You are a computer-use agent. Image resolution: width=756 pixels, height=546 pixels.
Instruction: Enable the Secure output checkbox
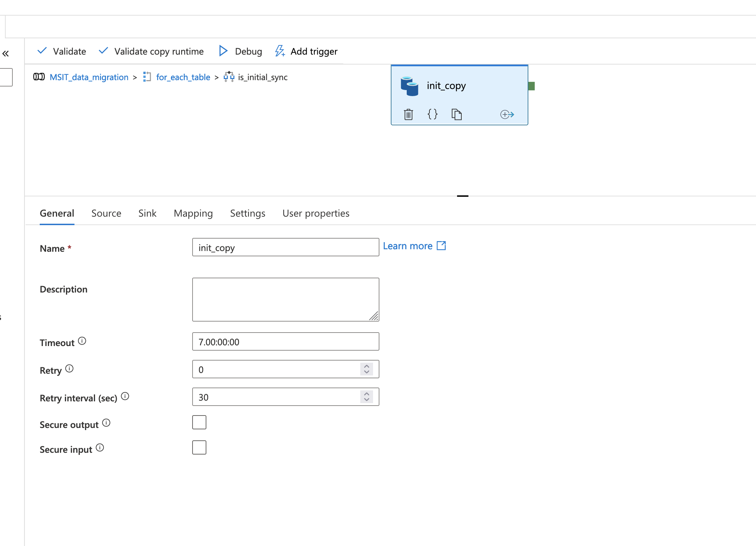pos(199,422)
